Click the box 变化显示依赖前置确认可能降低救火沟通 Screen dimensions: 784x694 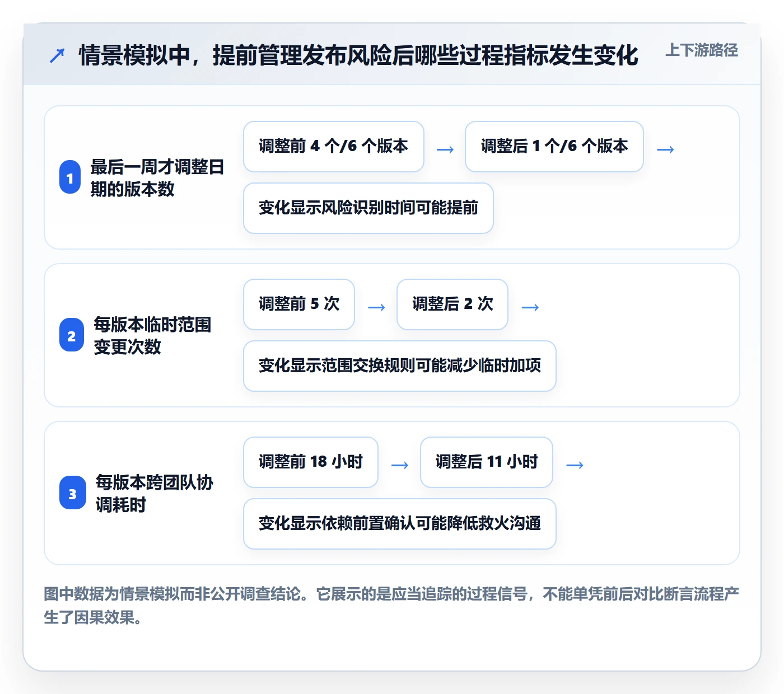click(400, 524)
